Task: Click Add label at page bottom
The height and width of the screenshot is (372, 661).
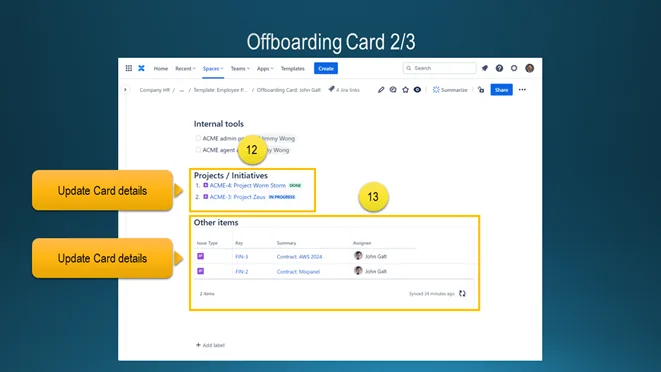Action: [x=210, y=345]
